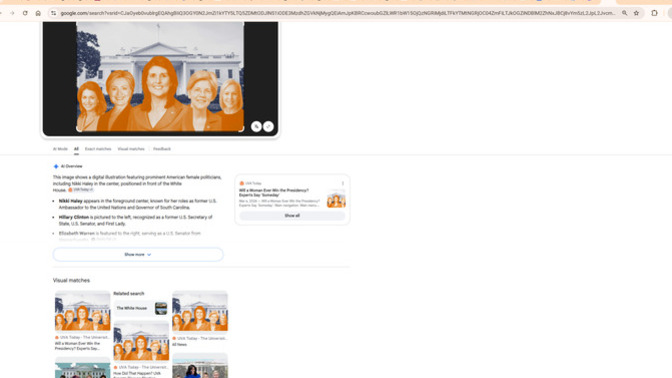Reload the page with the refresh icon
672x378 pixels.
[x=25, y=13]
